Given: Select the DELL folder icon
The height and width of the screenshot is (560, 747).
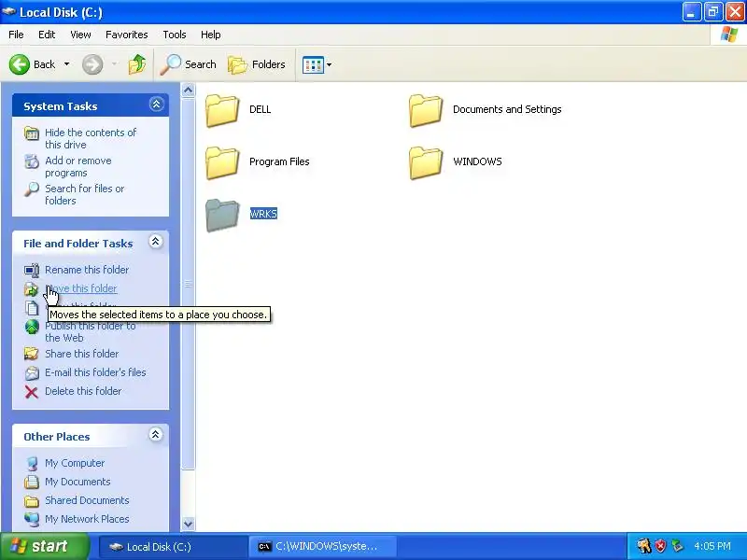Looking at the screenshot, I should click(x=222, y=110).
